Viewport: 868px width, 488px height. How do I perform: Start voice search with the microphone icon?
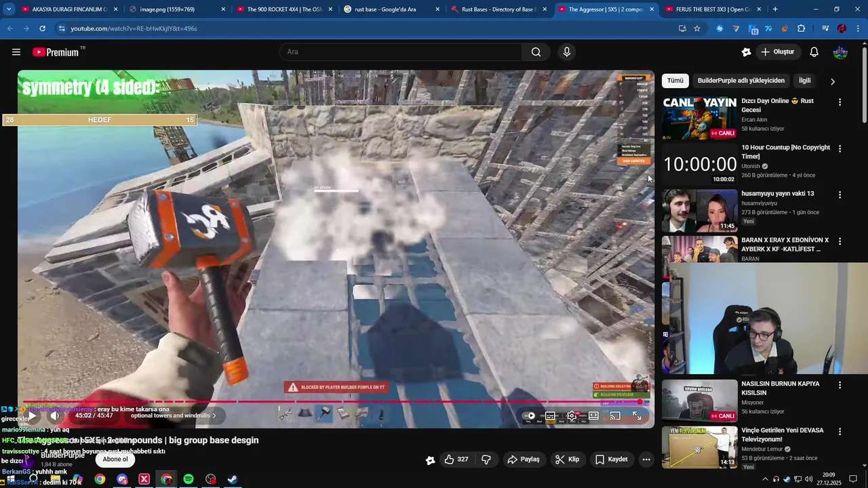click(567, 52)
